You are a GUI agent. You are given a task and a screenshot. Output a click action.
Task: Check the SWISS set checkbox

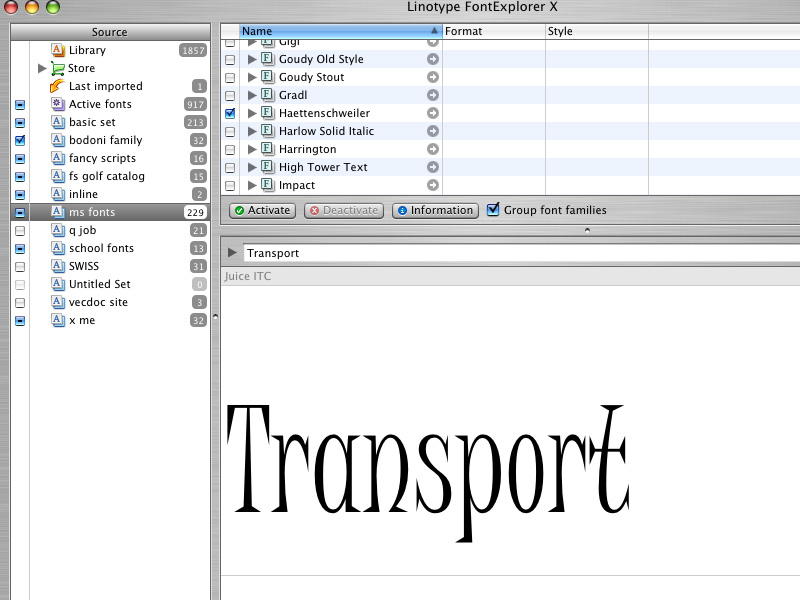(x=20, y=267)
